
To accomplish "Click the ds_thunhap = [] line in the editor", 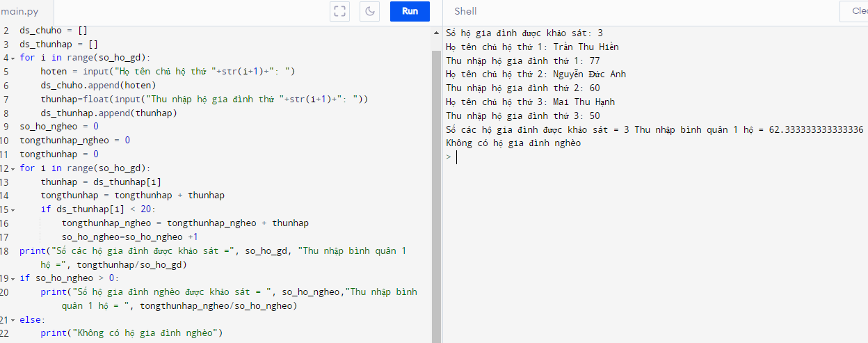I will (x=58, y=44).
